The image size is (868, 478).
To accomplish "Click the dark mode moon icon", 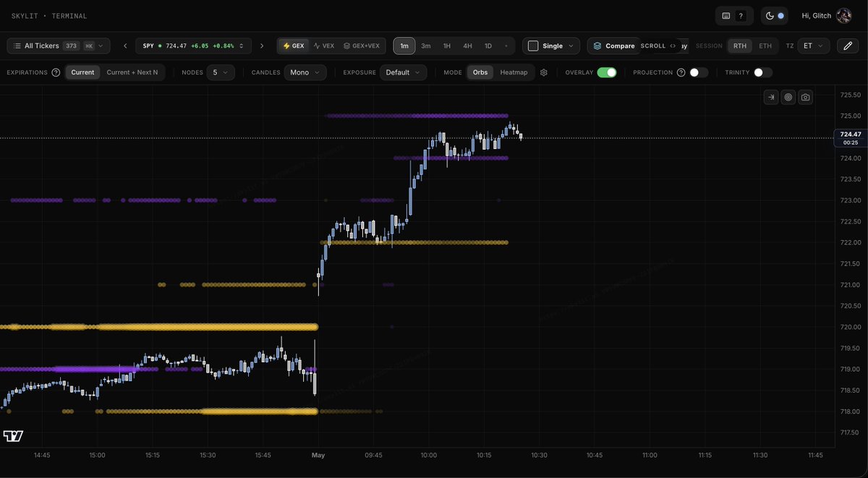I will point(770,16).
